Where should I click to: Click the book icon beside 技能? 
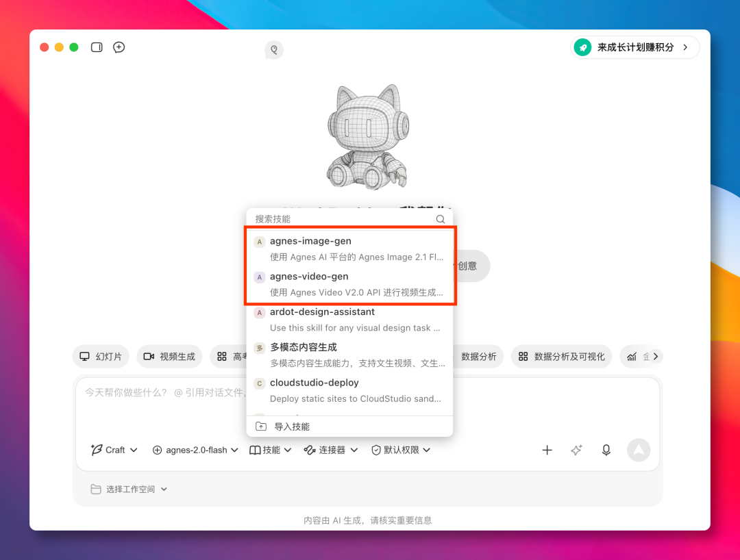pos(255,450)
